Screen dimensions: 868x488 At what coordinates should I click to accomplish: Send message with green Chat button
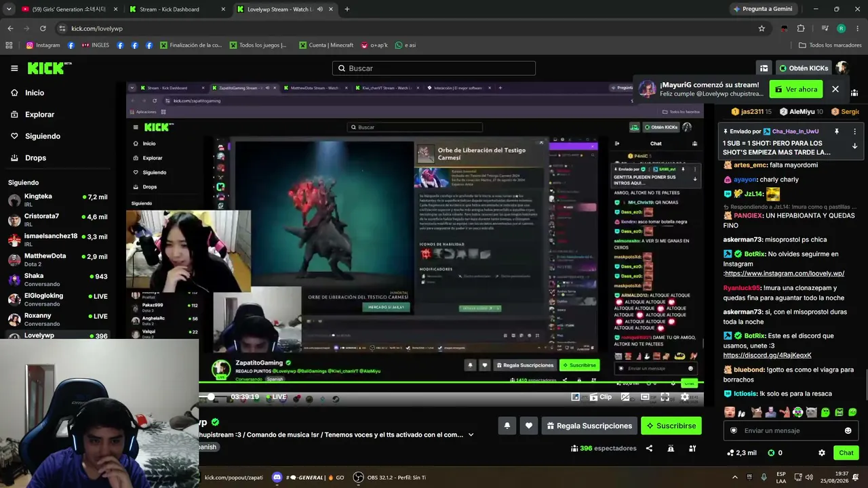[x=846, y=453]
